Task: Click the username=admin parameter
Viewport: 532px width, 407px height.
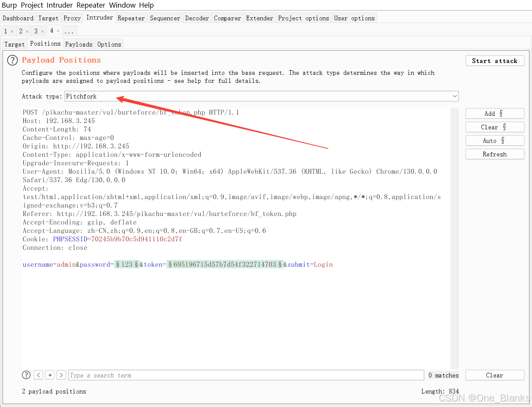Action: (49, 264)
